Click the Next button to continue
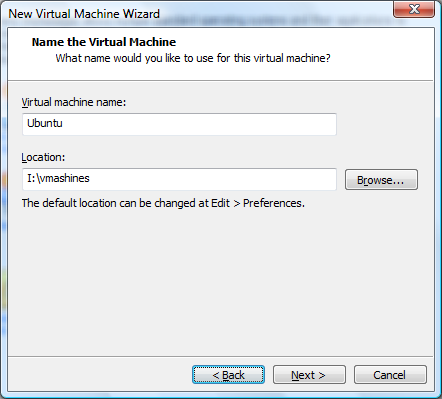The width and height of the screenshot is (442, 399). [x=309, y=375]
